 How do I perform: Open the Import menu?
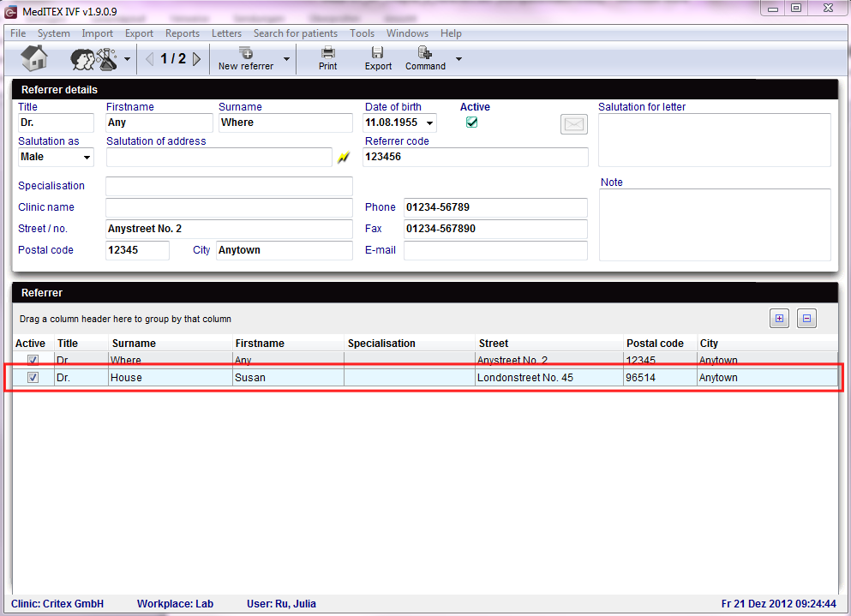97,33
